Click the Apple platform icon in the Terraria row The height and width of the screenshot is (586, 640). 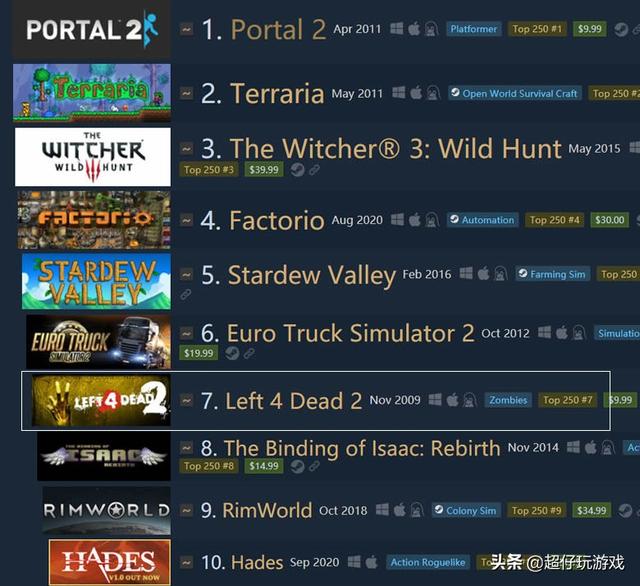point(416,93)
